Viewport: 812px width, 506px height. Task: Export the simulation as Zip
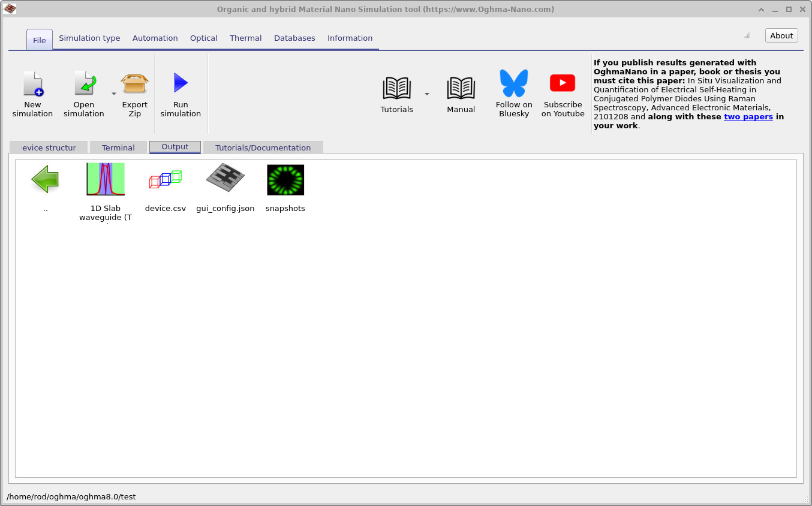click(x=134, y=84)
